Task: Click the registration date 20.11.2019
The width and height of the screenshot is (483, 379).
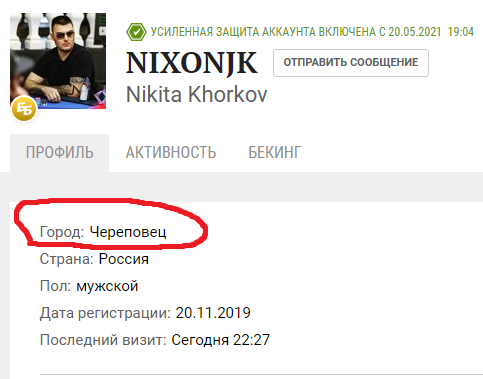Action: coord(213,313)
